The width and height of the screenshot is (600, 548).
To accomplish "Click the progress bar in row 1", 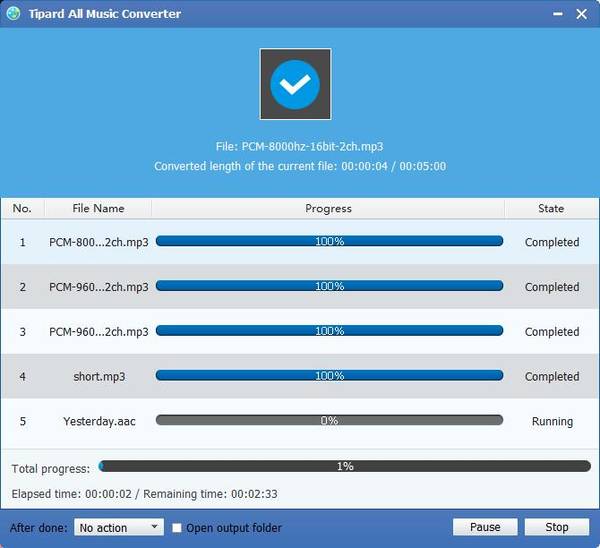I will (329, 241).
